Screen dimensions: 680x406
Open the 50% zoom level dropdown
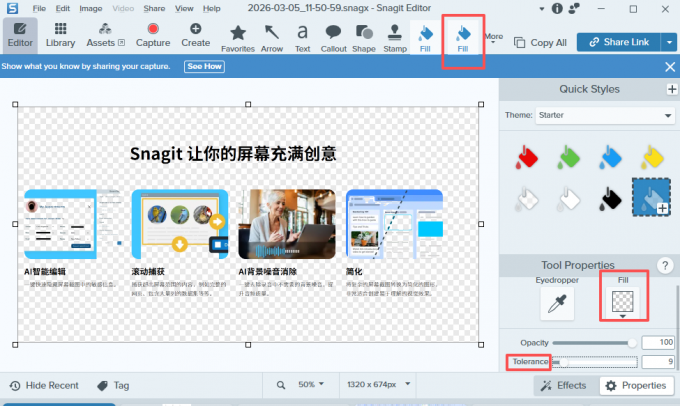coord(313,385)
